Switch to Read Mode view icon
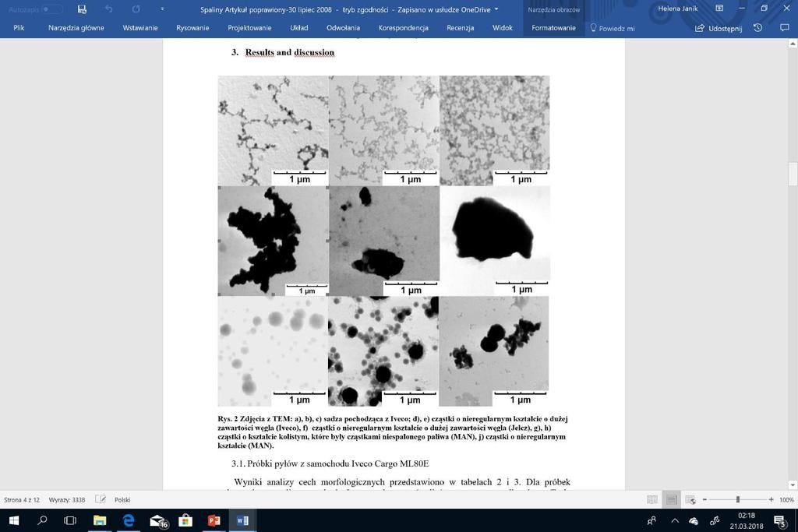Screen dimensions: 798x532 [652, 500]
